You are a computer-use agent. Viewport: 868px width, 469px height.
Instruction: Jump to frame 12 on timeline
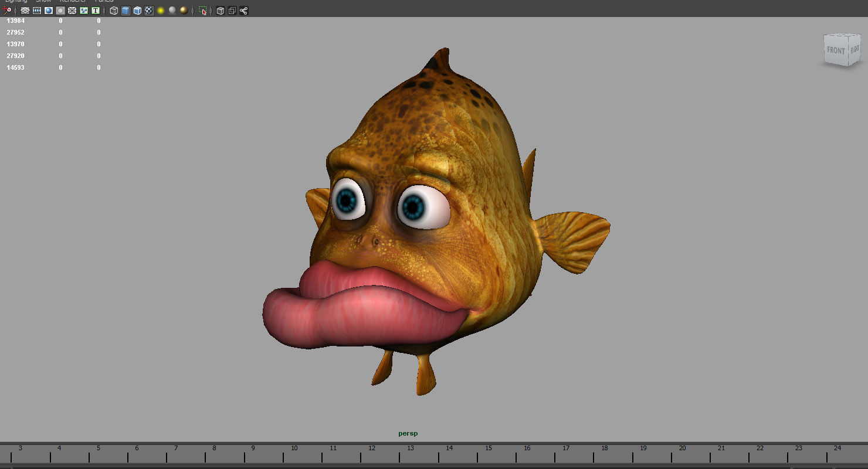click(x=372, y=448)
